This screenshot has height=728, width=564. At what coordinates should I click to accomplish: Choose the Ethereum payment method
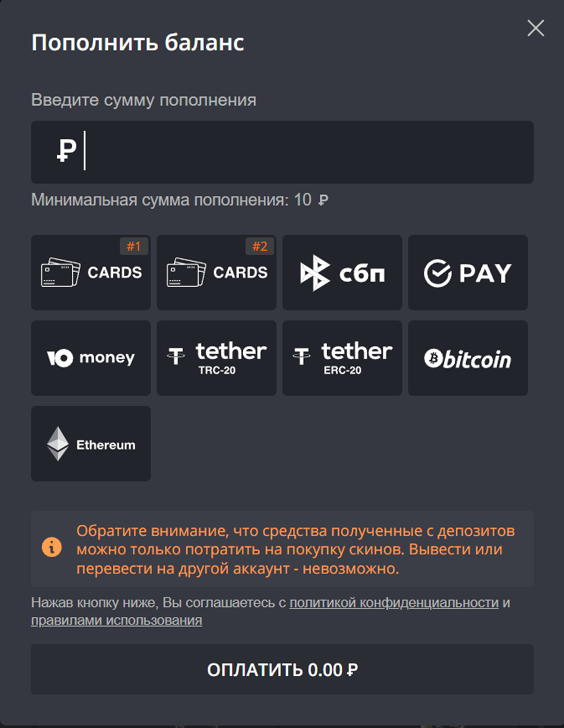[91, 444]
